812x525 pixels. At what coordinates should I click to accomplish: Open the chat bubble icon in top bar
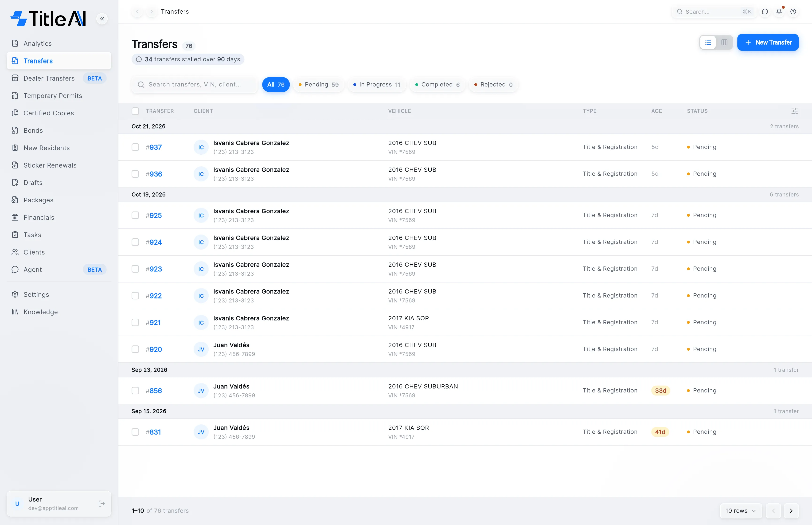[765, 12]
